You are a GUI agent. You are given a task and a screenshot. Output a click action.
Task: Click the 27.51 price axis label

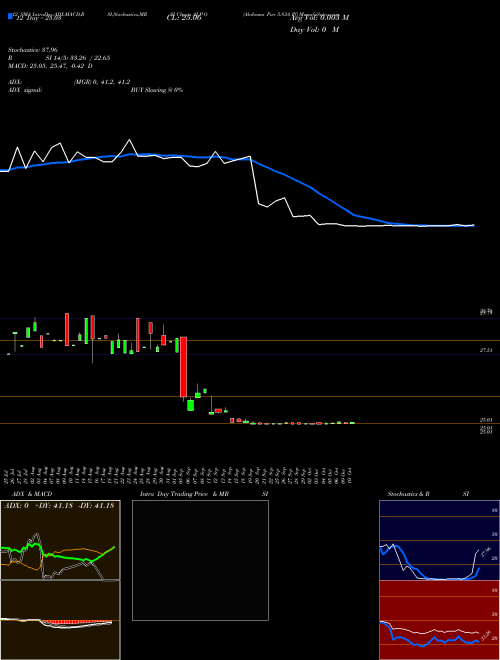486,350
